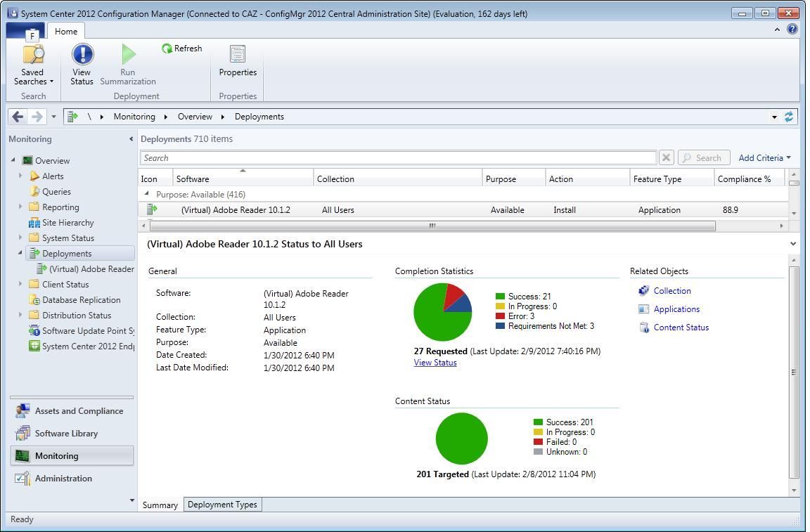Screen dimensions: 810x532
Task: Open the Add Criteria dropdown
Action: [x=764, y=158]
